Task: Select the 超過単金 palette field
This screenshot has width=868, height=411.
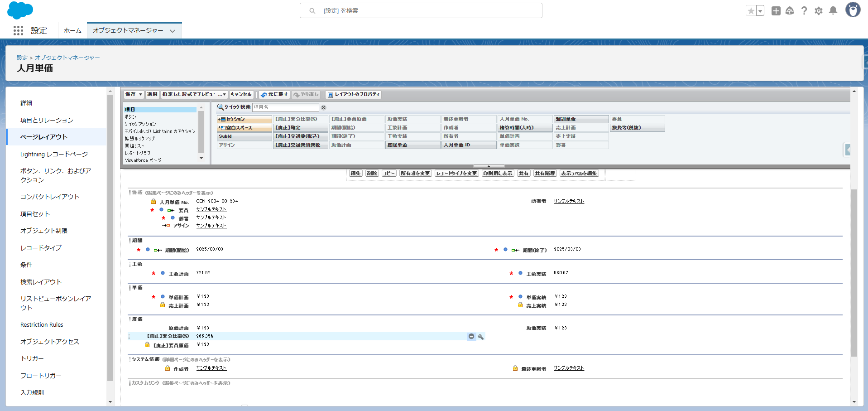Action: click(x=581, y=119)
